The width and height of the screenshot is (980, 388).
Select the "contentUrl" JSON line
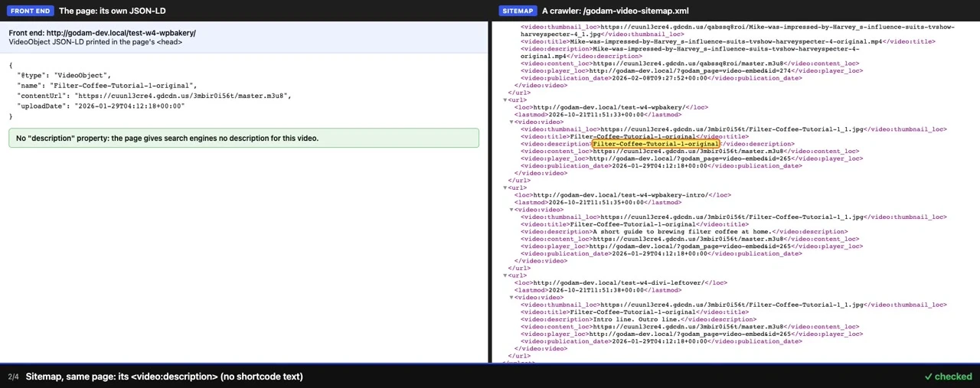155,96
